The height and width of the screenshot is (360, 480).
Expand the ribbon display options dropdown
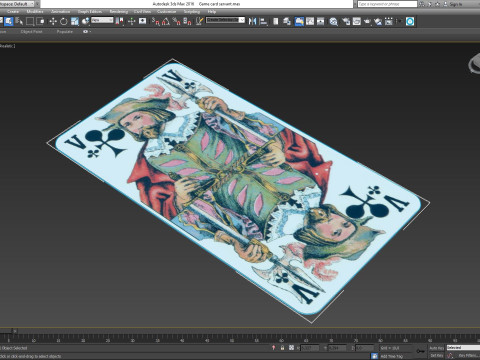[x=87, y=32]
